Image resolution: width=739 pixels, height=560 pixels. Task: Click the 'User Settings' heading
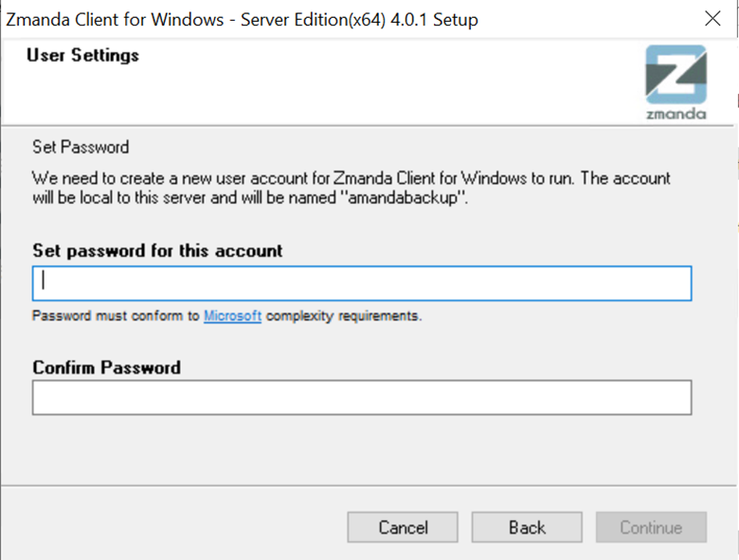[x=83, y=55]
